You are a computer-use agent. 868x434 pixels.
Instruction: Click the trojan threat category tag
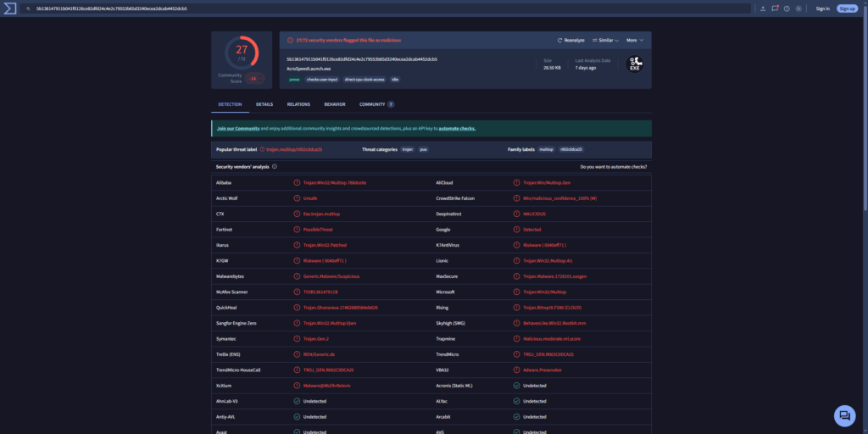408,149
